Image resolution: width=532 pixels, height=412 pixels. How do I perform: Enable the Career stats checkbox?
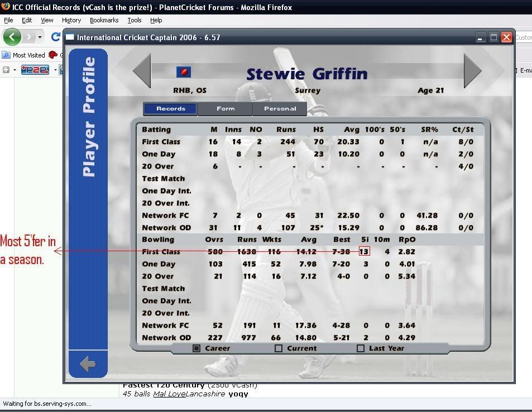(x=196, y=348)
